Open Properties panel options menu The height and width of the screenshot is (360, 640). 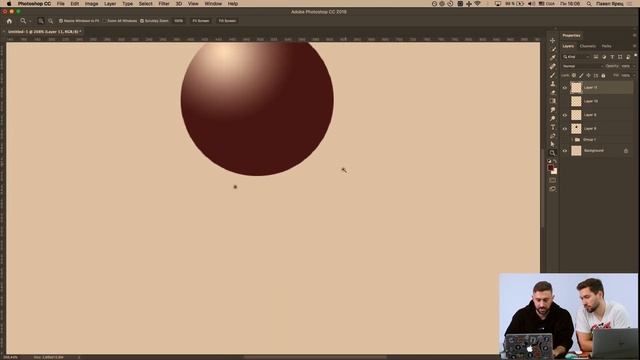pyautogui.click(x=634, y=36)
